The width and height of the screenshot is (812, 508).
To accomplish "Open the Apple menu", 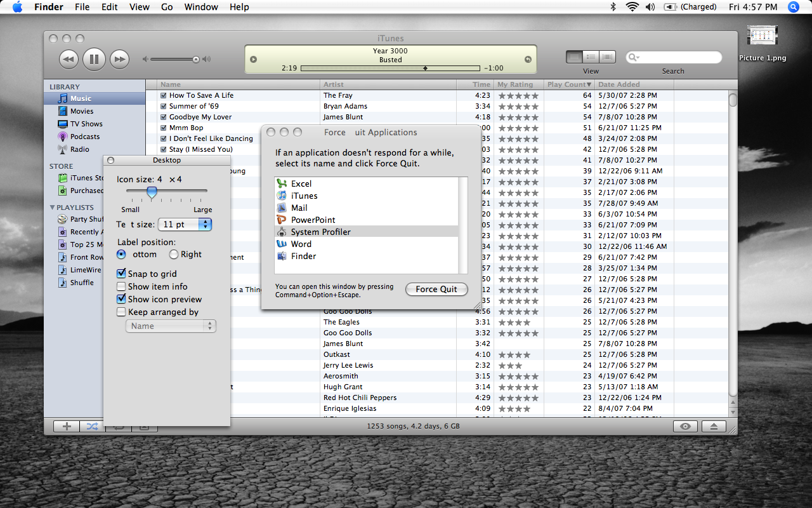I will [17, 7].
